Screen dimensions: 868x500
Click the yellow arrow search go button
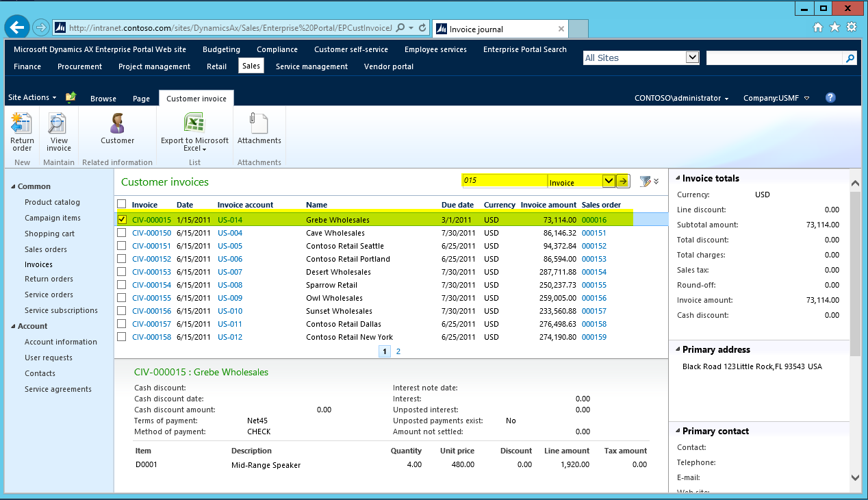pos(623,182)
